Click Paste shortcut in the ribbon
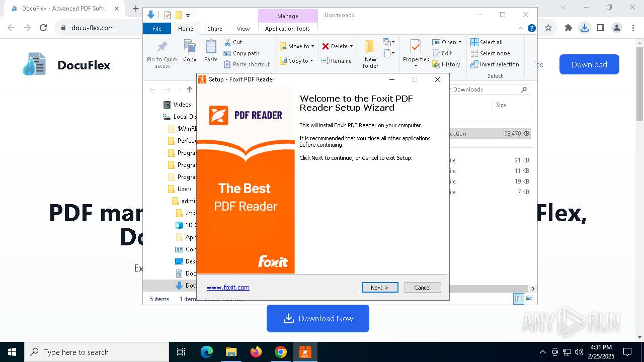Screen dimensions: 644x362 point(247,64)
